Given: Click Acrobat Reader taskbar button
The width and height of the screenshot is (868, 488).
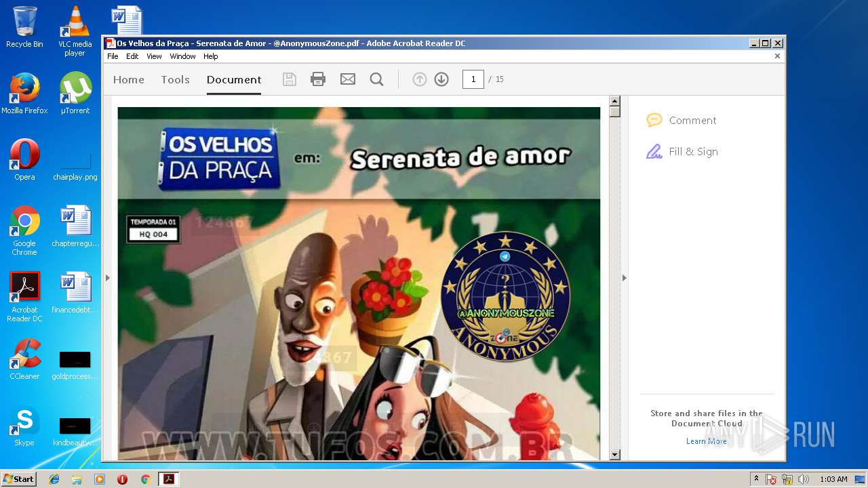Looking at the screenshot, I should click(x=168, y=479).
